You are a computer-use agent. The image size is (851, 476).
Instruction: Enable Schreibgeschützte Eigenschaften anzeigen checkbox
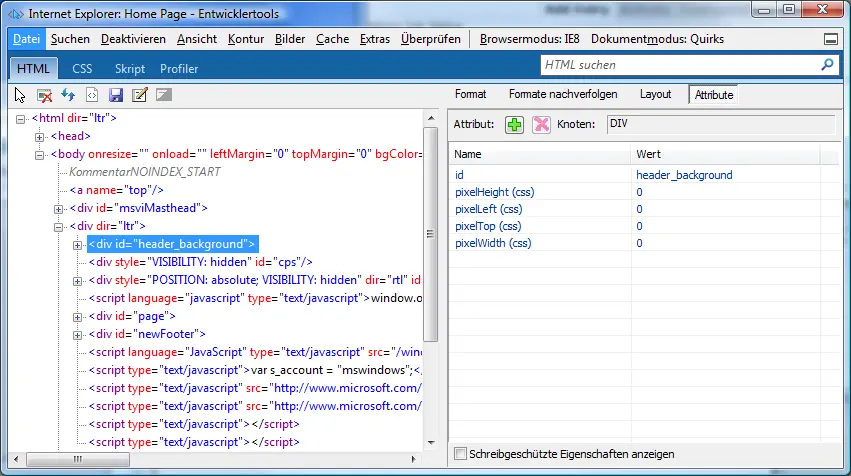(x=460, y=454)
